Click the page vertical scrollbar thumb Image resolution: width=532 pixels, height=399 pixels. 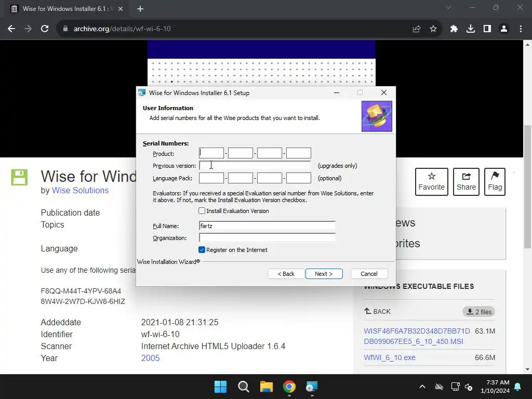tap(528, 187)
